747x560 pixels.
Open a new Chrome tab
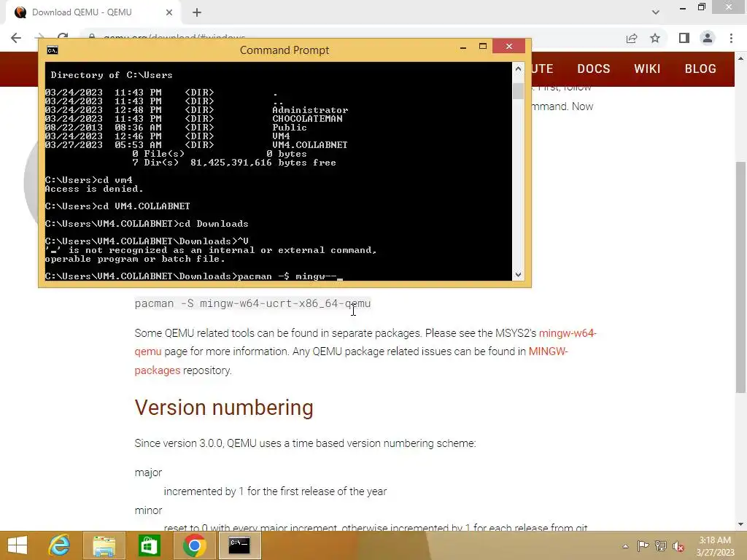[x=197, y=13]
